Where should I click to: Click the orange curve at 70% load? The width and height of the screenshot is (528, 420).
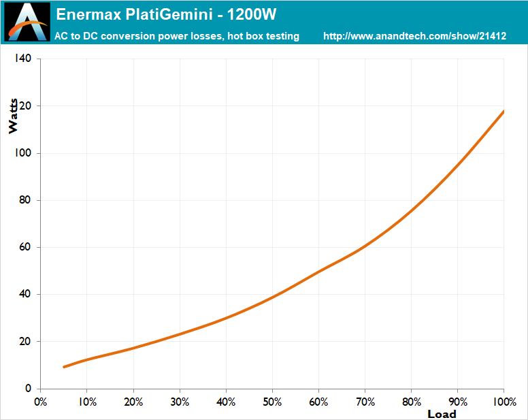pyautogui.click(x=365, y=246)
